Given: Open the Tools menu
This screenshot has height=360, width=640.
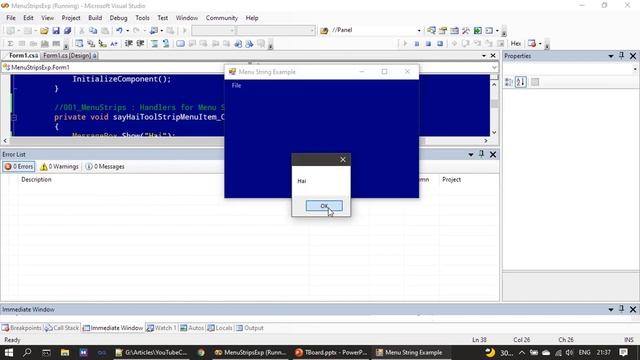Looking at the screenshot, I should pyautogui.click(x=142, y=18).
